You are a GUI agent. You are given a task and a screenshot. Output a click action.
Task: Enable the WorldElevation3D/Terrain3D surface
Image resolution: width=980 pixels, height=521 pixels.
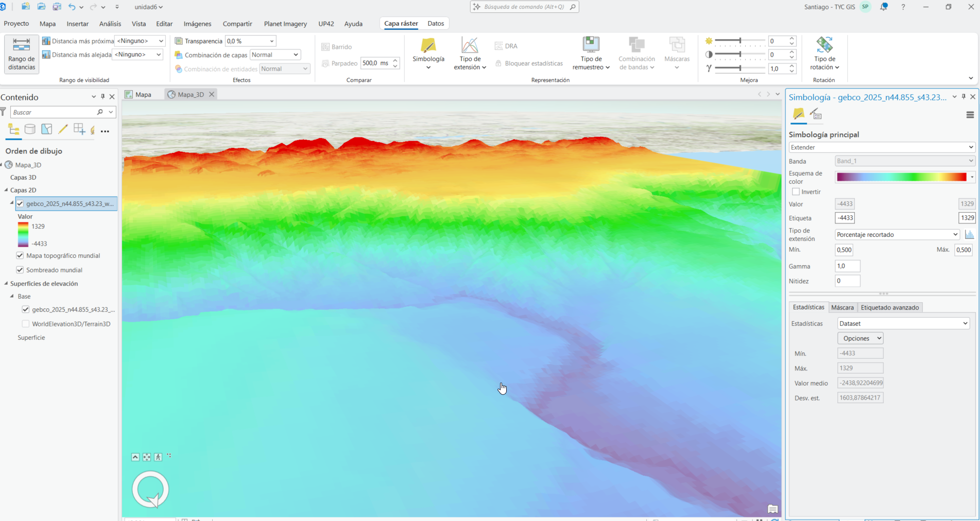26,324
